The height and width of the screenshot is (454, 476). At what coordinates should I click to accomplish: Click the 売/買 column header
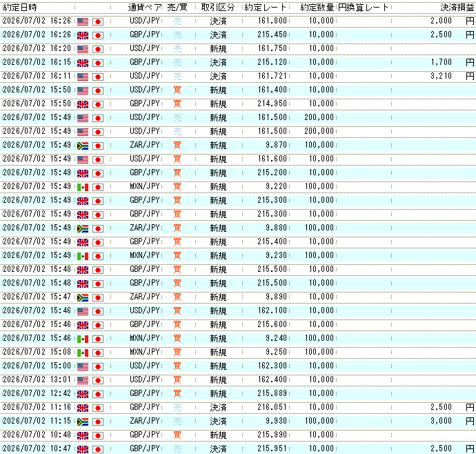coord(177,8)
